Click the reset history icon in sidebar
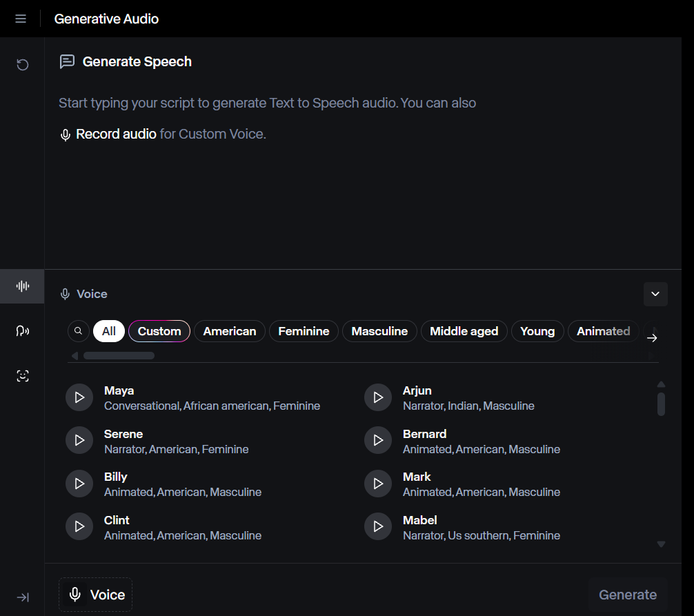 (x=23, y=65)
